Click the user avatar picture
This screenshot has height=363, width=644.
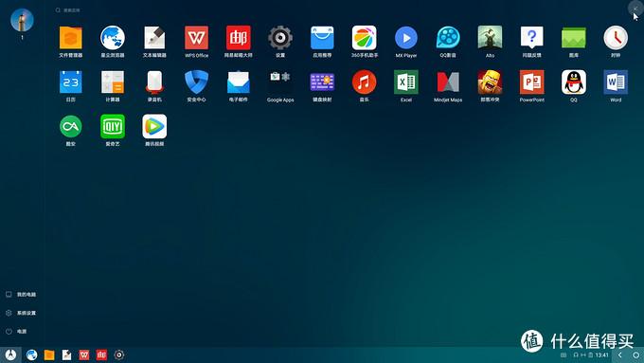[x=22, y=20]
